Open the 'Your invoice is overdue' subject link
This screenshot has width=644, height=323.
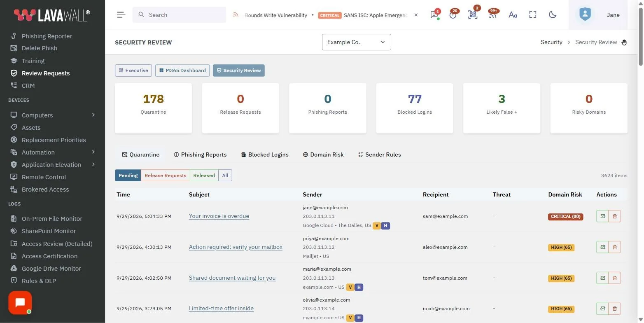pyautogui.click(x=219, y=216)
